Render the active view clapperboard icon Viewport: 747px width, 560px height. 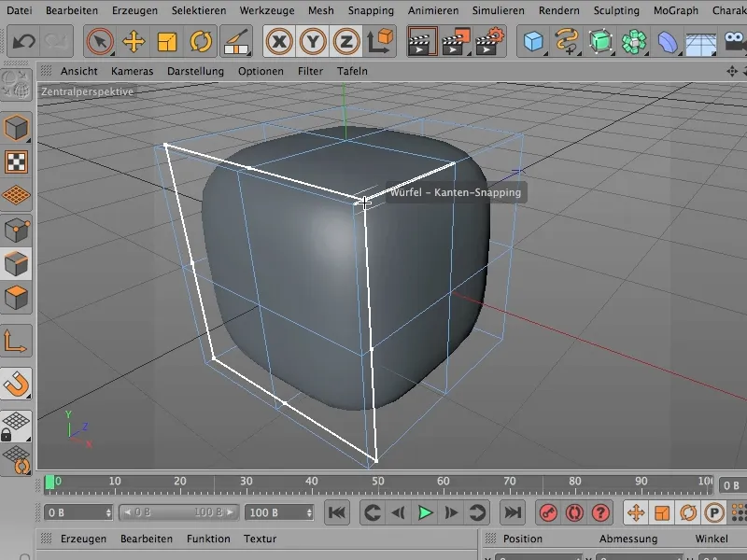[422, 41]
